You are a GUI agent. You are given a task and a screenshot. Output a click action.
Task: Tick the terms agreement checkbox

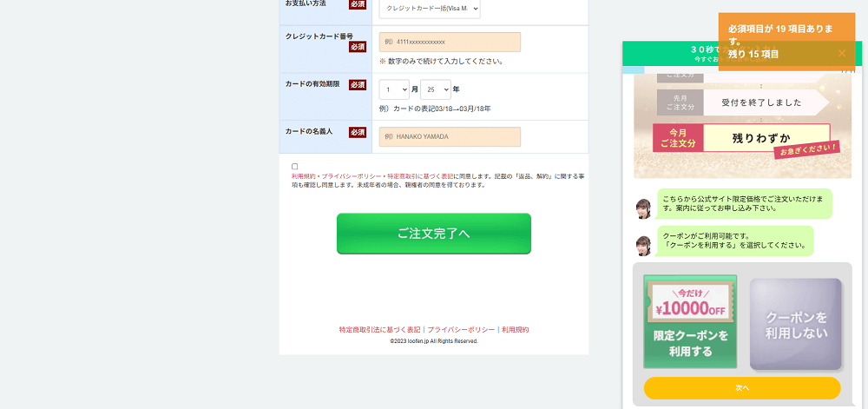(x=295, y=166)
